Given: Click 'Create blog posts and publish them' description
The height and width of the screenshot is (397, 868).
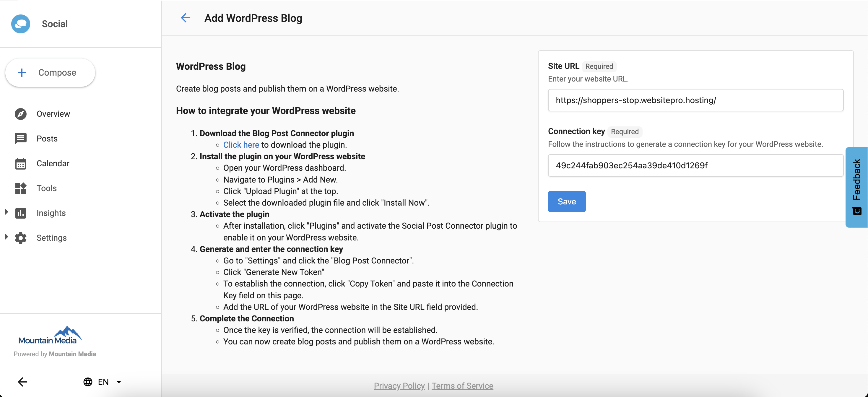Looking at the screenshot, I should (x=287, y=89).
